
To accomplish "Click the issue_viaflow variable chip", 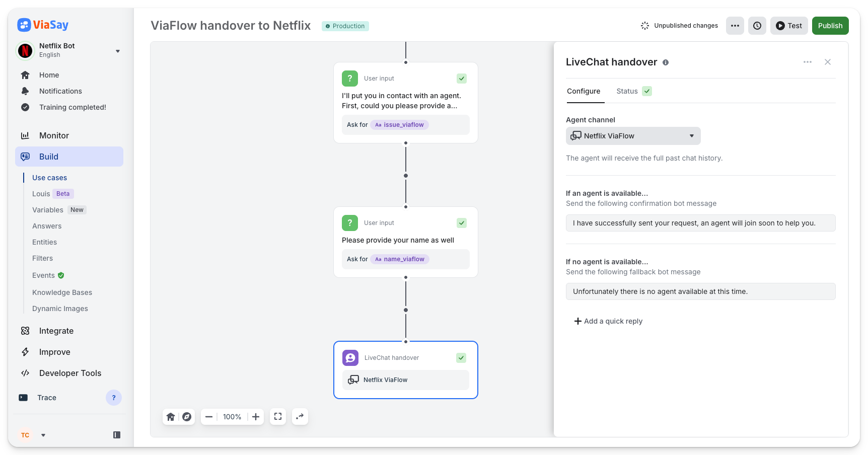I will tap(400, 125).
